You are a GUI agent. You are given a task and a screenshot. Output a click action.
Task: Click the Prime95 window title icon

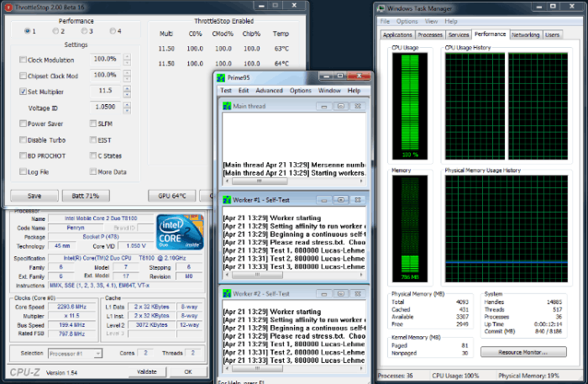(221, 77)
